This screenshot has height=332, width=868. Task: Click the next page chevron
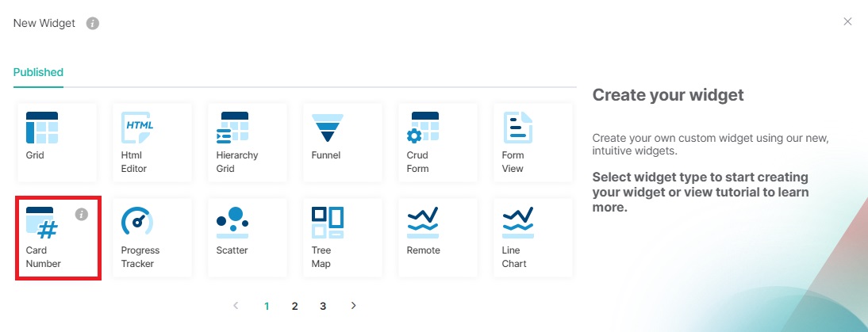point(354,305)
